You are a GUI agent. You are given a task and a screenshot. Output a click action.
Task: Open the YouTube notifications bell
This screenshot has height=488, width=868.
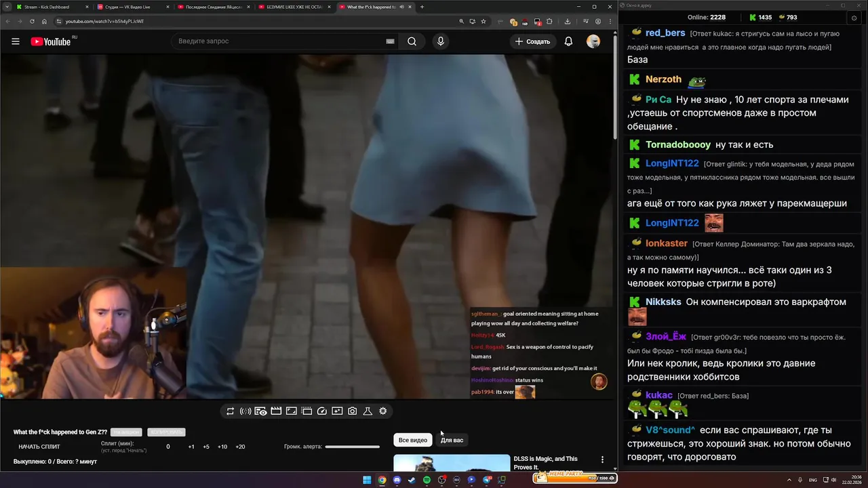(568, 41)
